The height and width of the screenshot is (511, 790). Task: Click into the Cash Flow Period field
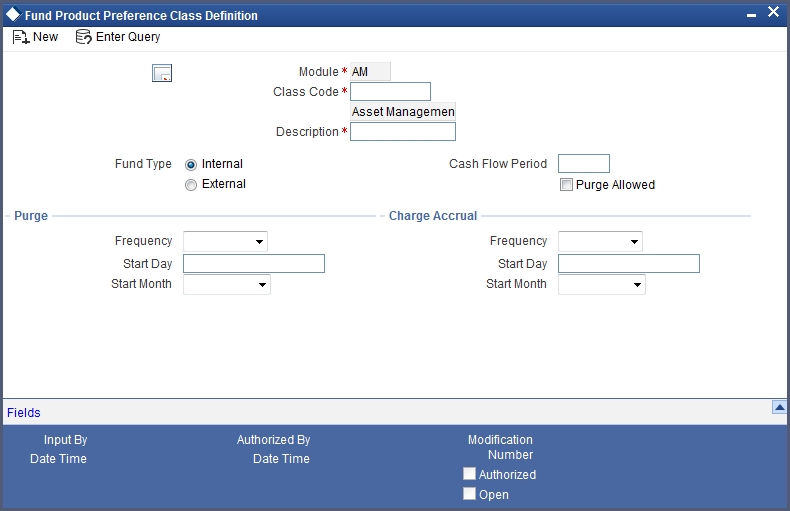[584, 164]
